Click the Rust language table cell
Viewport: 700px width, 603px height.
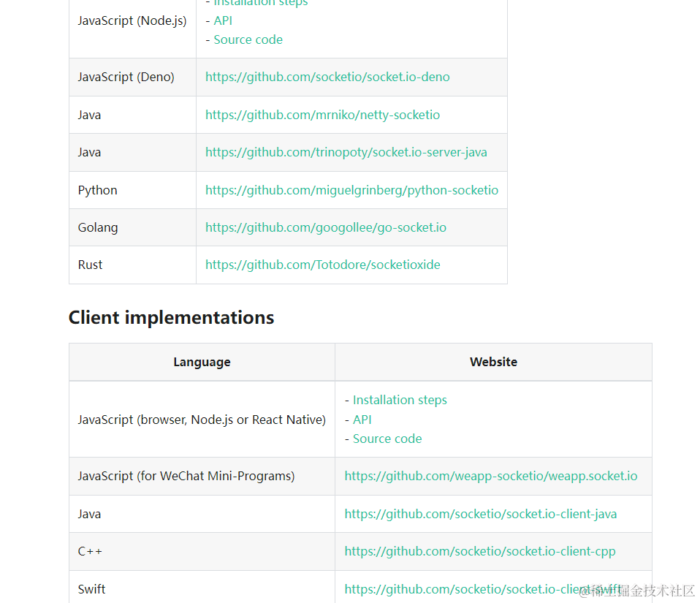132,265
